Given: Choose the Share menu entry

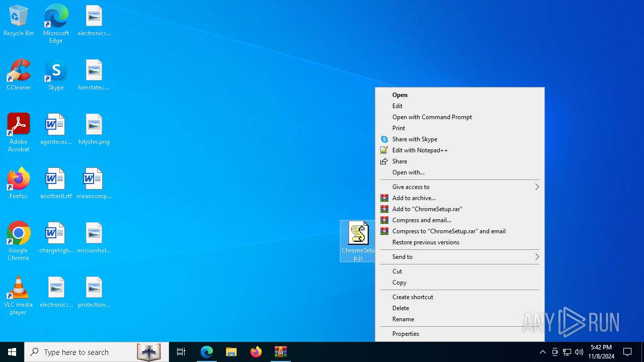Looking at the screenshot, I should pyautogui.click(x=460, y=161).
